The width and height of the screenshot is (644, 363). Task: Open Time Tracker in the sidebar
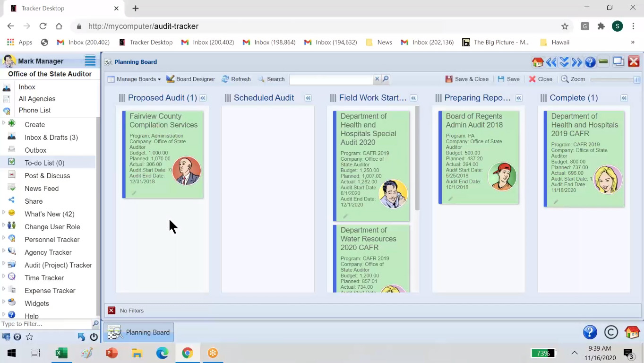[44, 277]
